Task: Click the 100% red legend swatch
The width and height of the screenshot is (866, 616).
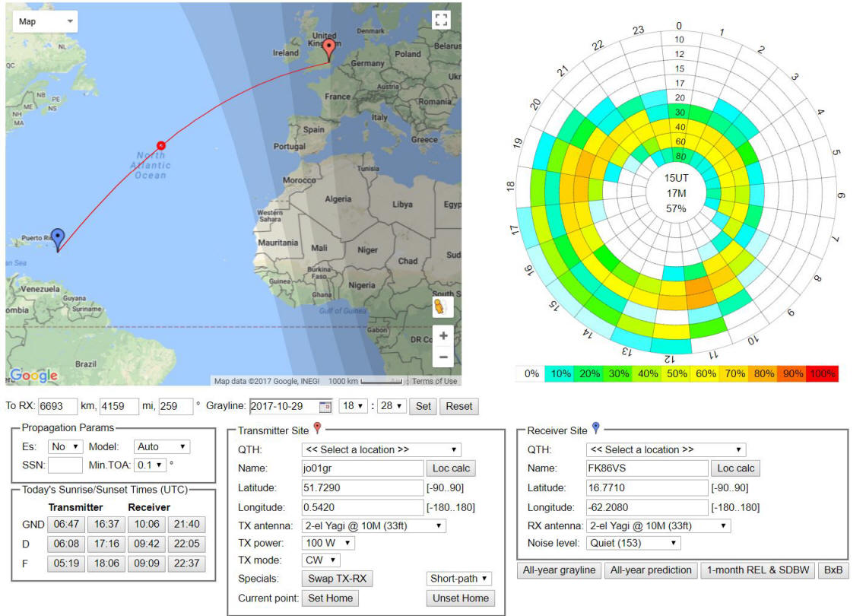Action: [x=823, y=374]
